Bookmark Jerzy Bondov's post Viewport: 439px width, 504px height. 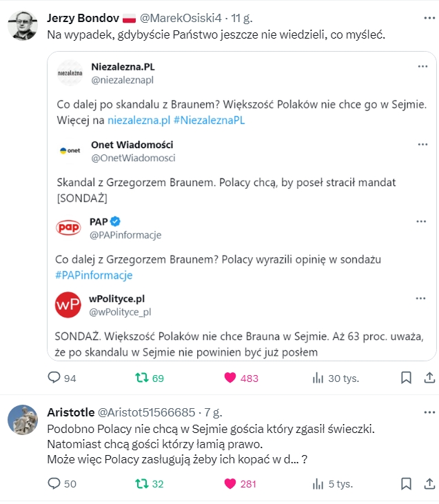[407, 378]
